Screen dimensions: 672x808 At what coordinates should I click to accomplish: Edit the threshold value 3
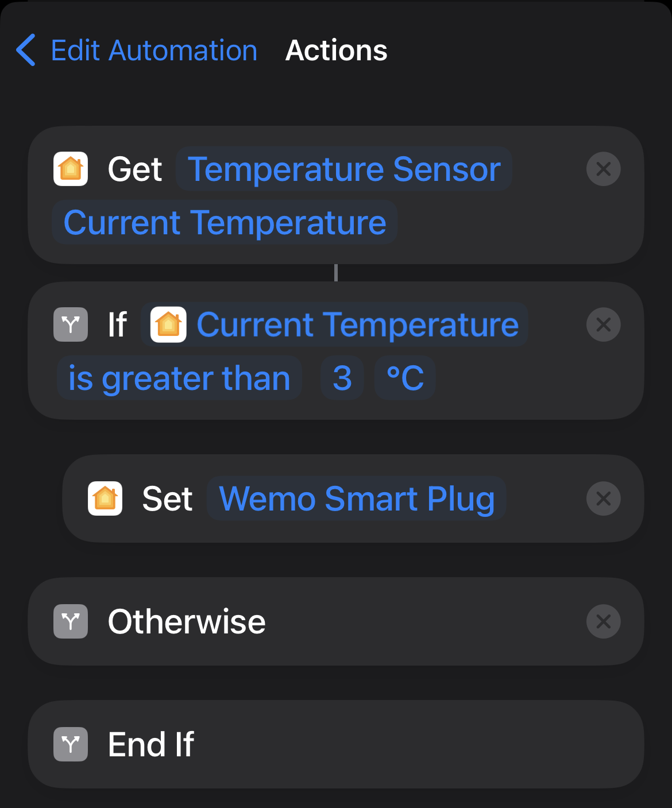click(x=342, y=378)
